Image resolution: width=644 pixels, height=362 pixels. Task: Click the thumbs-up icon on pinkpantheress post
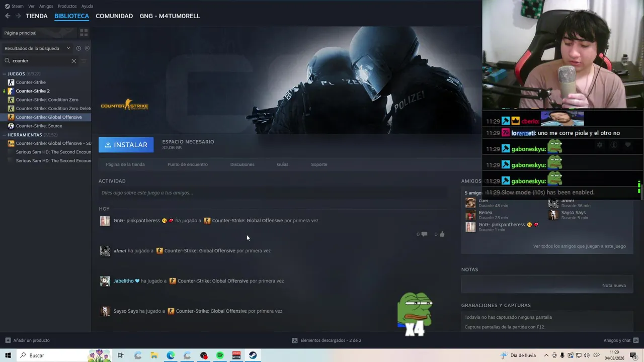[x=442, y=234]
